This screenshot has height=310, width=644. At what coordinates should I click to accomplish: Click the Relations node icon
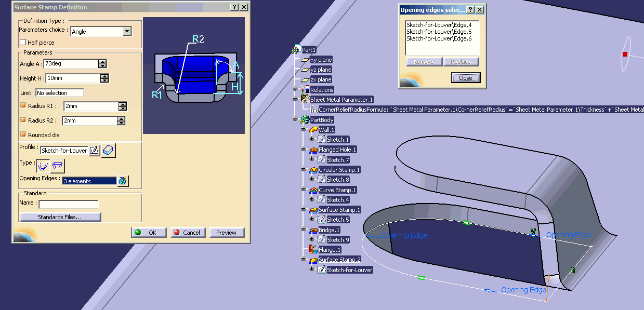[305, 90]
